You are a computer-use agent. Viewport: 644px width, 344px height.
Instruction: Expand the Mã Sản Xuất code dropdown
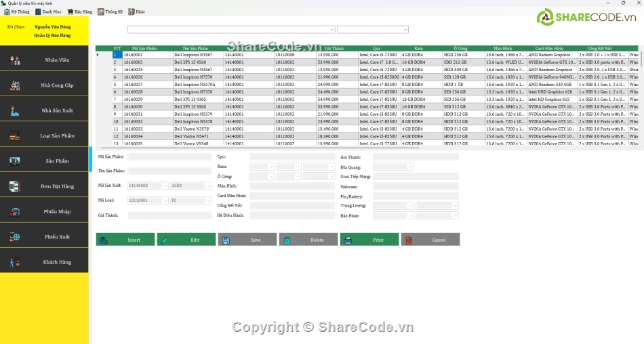[164, 186]
